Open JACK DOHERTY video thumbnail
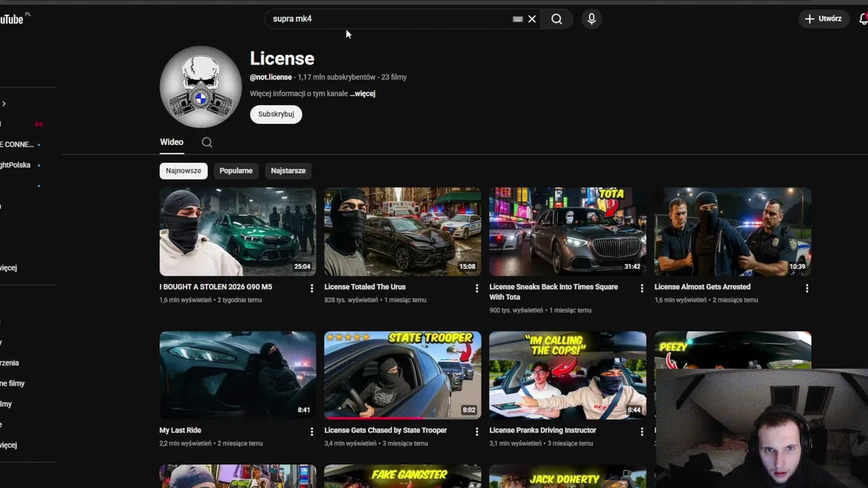868x488 pixels. (x=568, y=476)
